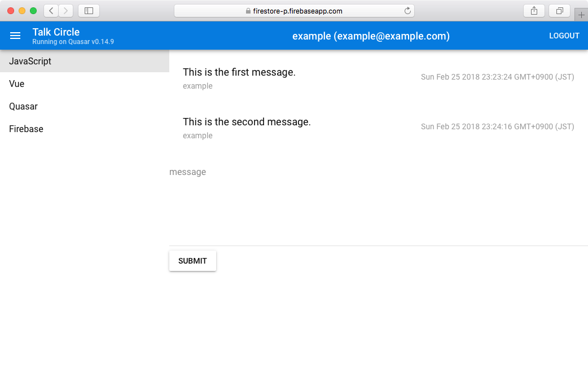
Task: Select the JavaScript channel
Action: click(x=85, y=61)
